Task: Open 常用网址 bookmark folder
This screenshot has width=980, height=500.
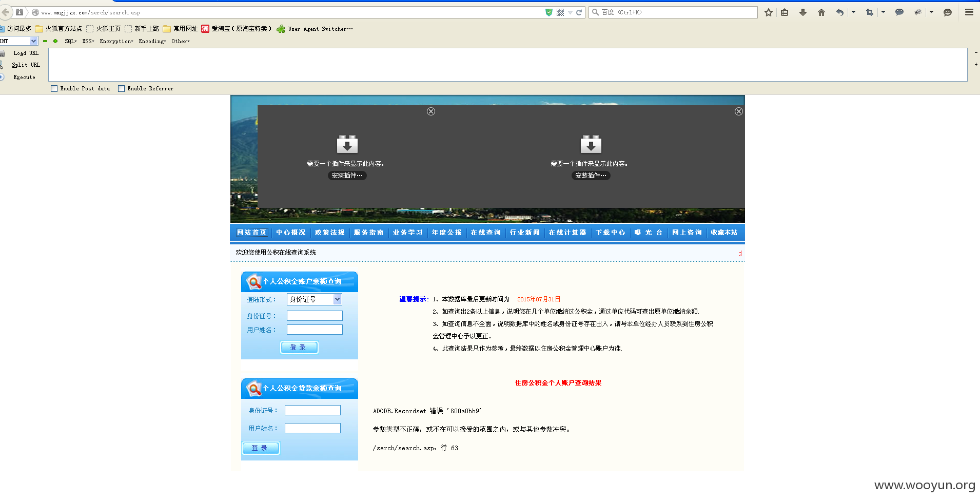Action: coord(180,29)
